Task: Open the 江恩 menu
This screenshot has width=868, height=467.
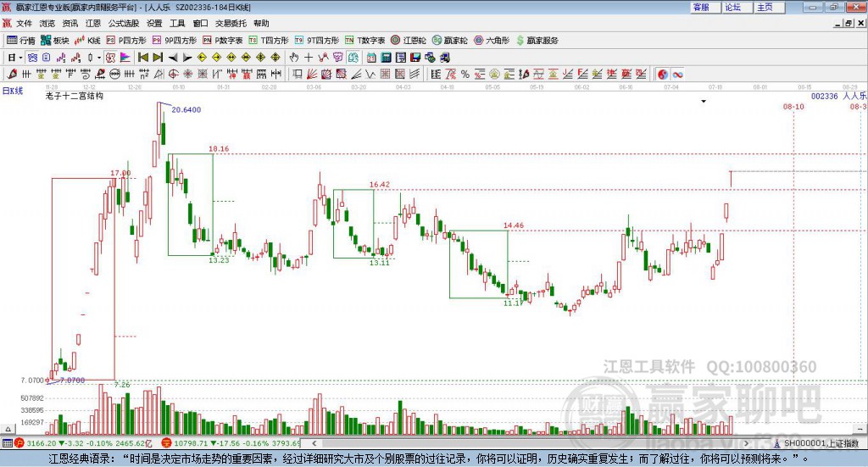Action: coord(93,23)
